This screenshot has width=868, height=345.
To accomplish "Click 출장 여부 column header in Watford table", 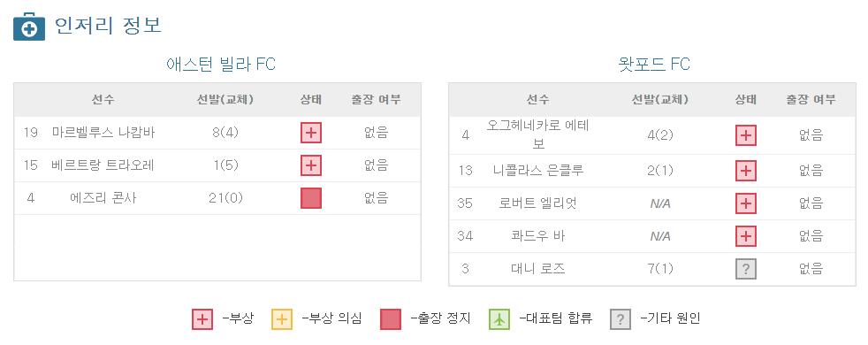I will click(x=811, y=100).
